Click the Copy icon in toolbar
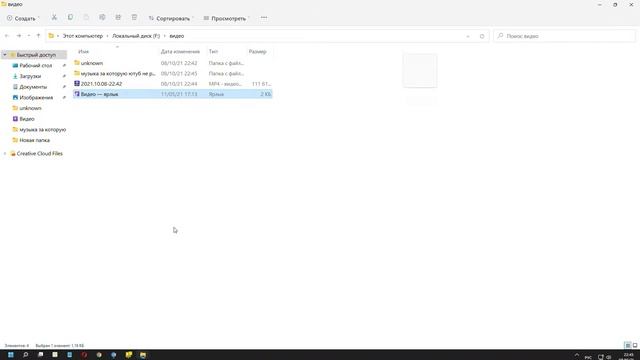 click(x=70, y=18)
